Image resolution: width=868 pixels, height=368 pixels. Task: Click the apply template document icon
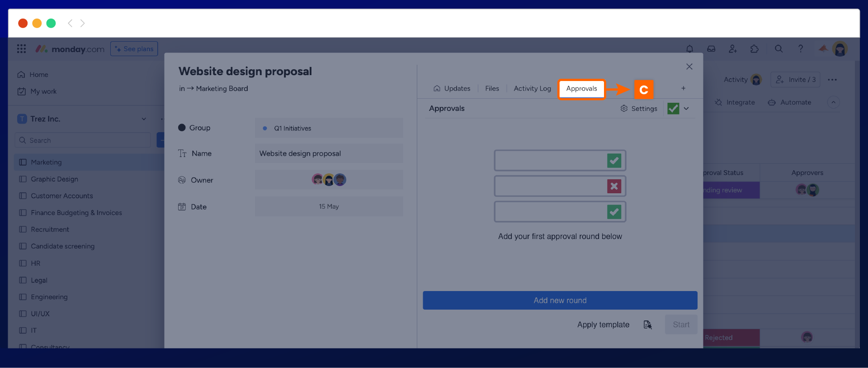(x=647, y=325)
